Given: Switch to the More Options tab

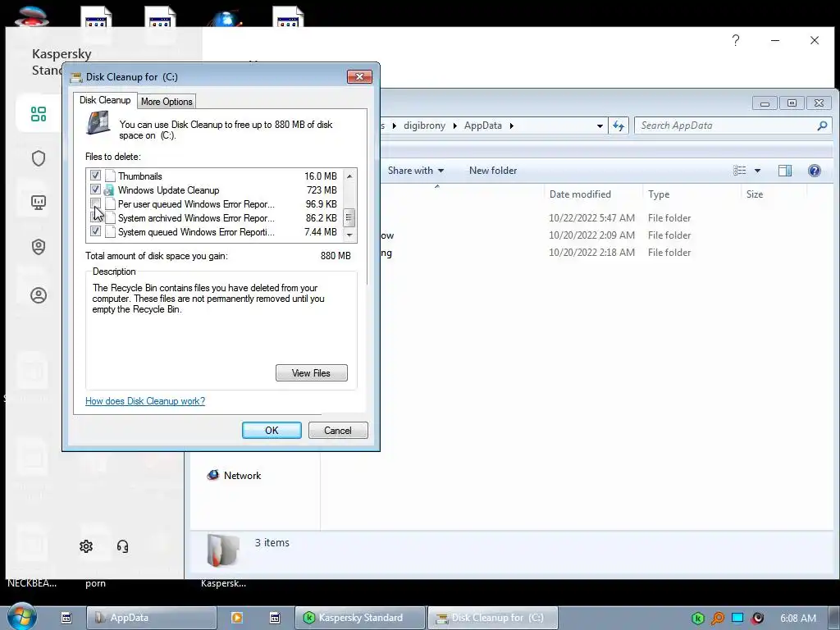Looking at the screenshot, I should [167, 101].
